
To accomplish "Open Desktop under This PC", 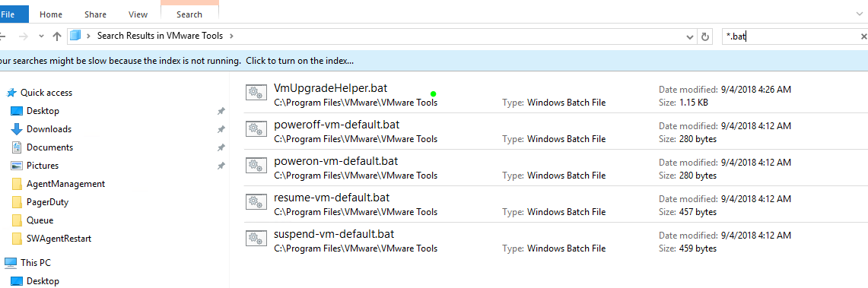I will (43, 281).
